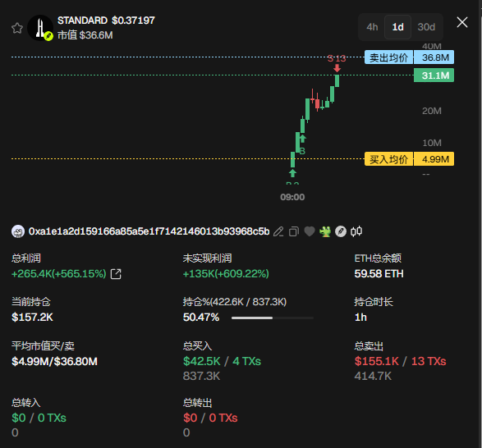Click bought amount 837.3K
The width and height of the screenshot is (482, 448).
click(201, 376)
